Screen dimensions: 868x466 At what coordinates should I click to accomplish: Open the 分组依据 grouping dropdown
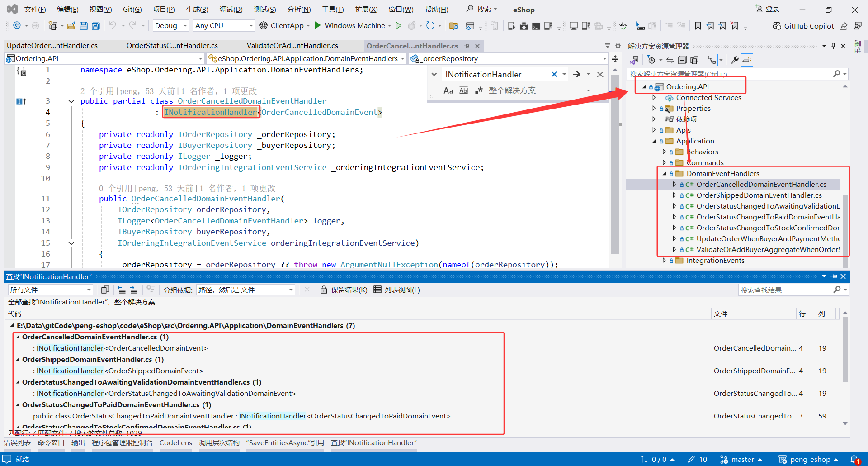246,290
